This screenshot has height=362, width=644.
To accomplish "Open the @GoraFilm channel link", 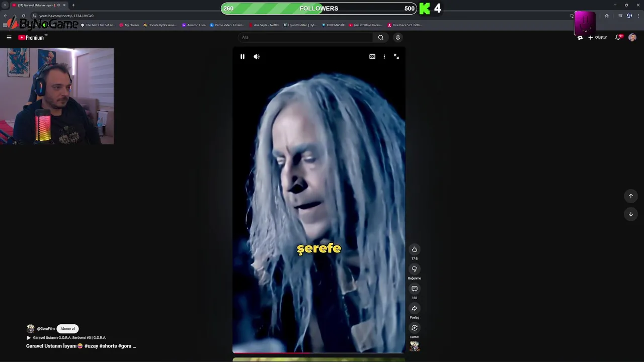I will click(x=46, y=329).
